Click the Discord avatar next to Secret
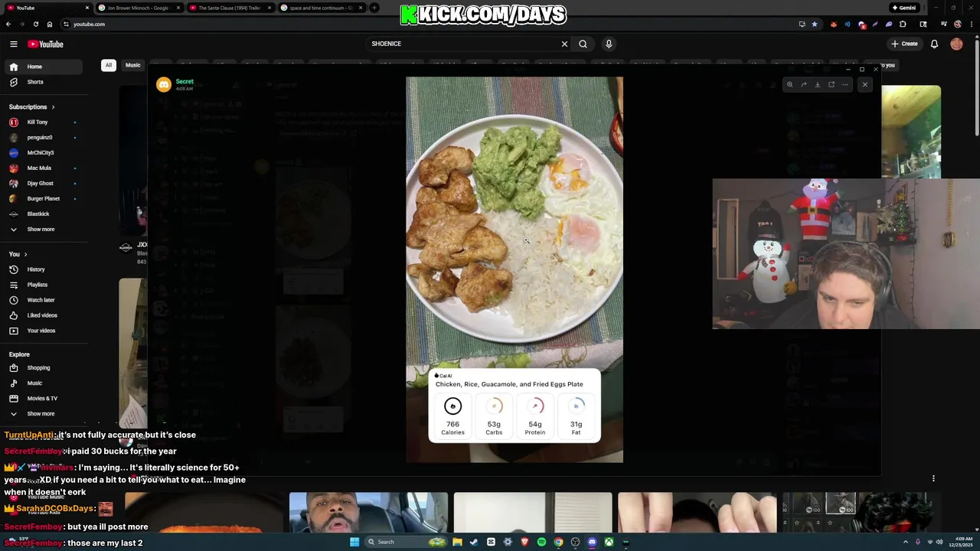 [164, 84]
